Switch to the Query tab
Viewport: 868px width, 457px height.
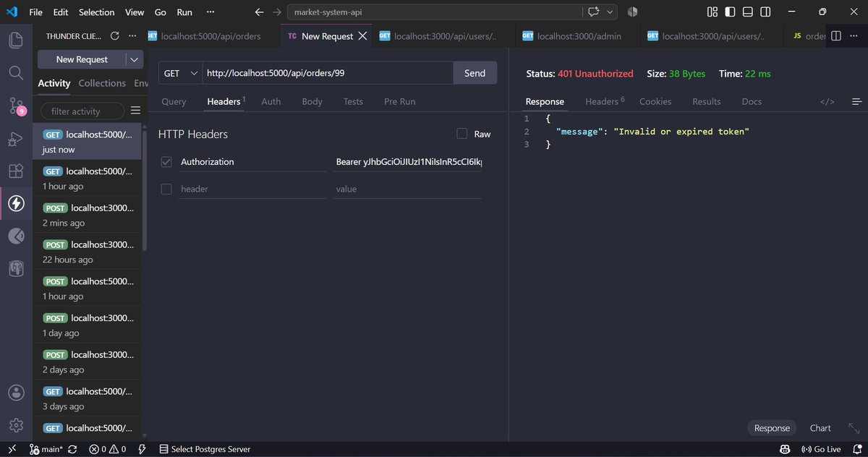(x=174, y=101)
